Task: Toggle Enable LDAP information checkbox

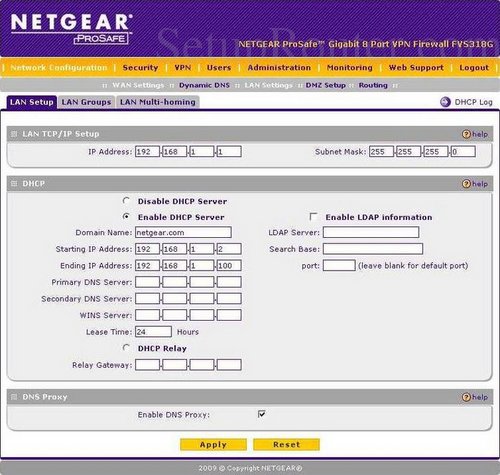Action: click(313, 217)
